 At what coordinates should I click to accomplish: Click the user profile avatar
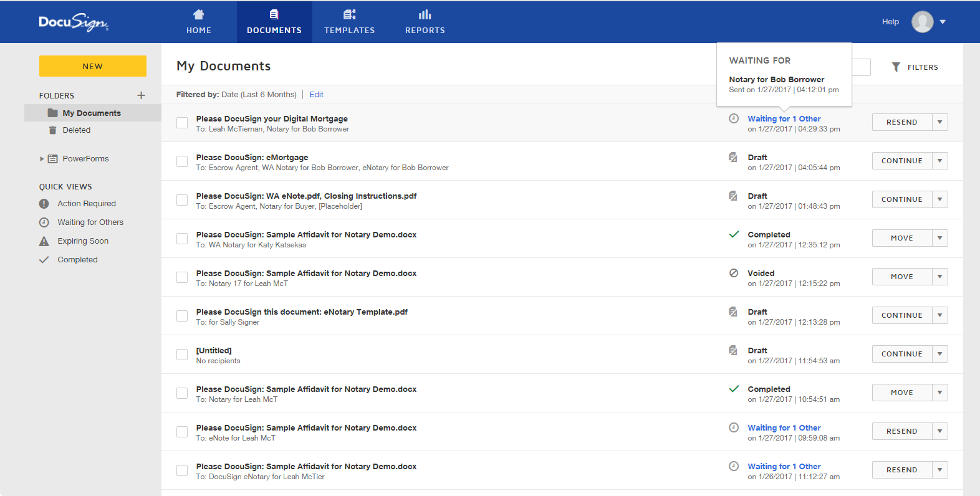pos(922,22)
